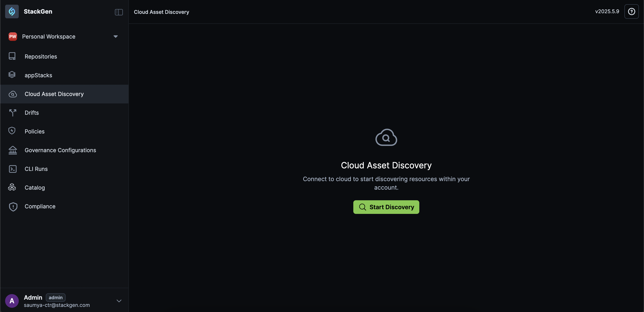Click the Policies shield icon
The width and height of the screenshot is (644, 312).
click(12, 131)
